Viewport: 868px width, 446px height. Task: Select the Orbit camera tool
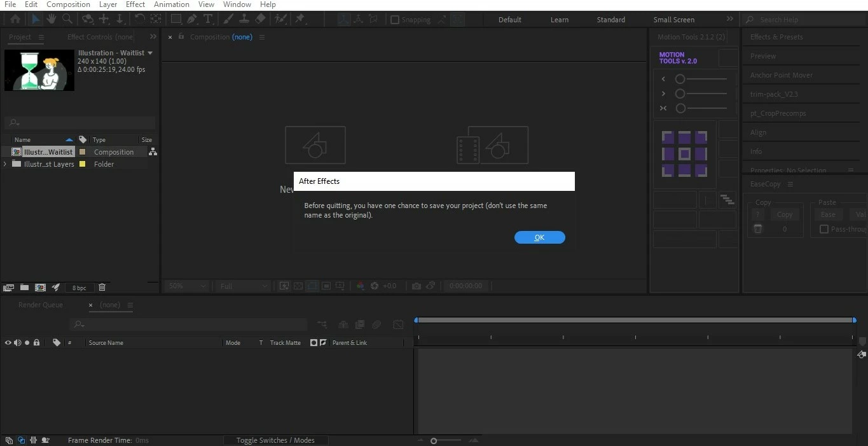(x=88, y=19)
